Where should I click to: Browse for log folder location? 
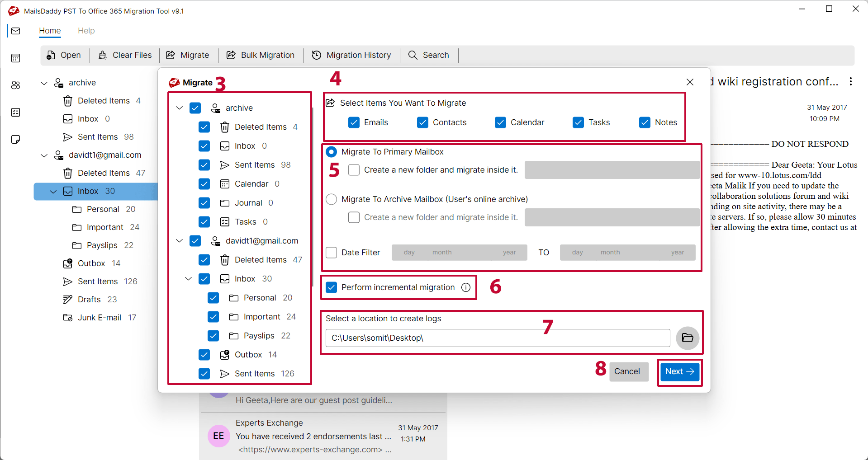click(x=687, y=338)
